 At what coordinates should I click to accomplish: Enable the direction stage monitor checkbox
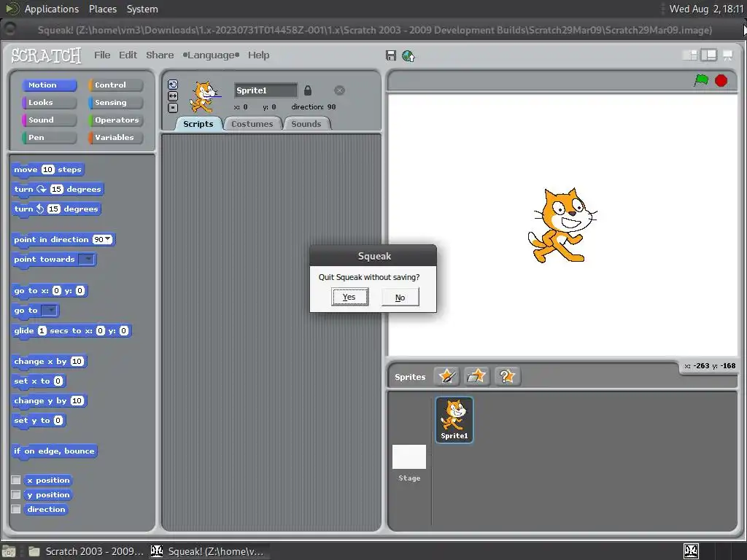coord(16,509)
